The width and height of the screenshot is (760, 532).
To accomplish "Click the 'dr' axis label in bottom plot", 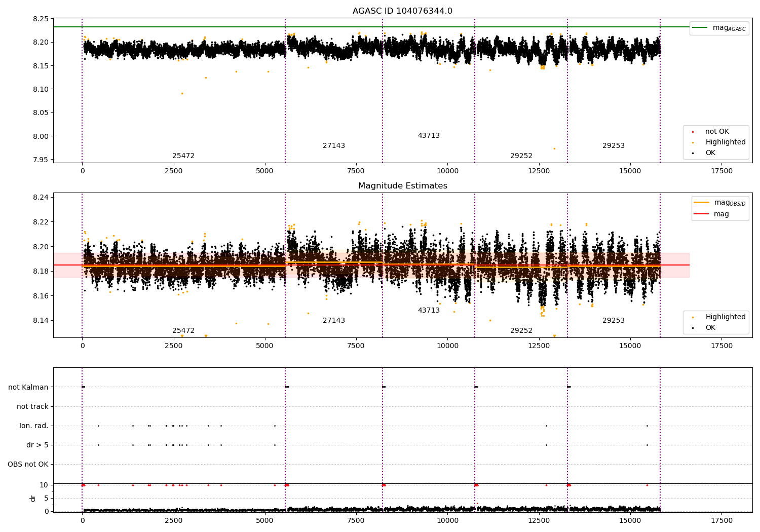I will [x=33, y=498].
